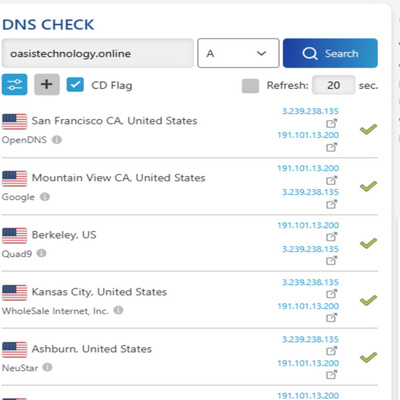Image resolution: width=400 pixels, height=400 pixels.
Task: Open the 191.101.13.200 link for Ashburn
Action: [308, 363]
